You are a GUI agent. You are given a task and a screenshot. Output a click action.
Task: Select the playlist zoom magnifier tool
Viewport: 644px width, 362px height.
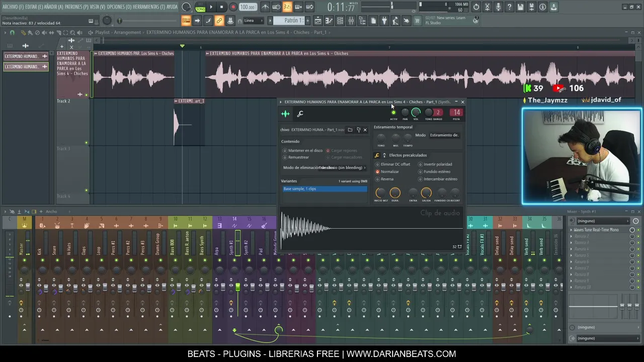(73, 33)
